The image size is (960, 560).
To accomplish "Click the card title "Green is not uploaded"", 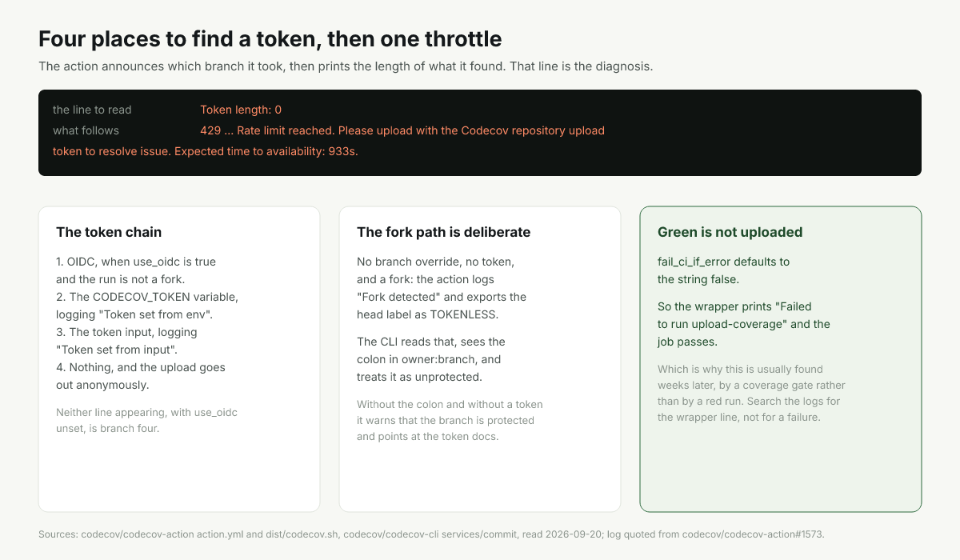I will (730, 232).
